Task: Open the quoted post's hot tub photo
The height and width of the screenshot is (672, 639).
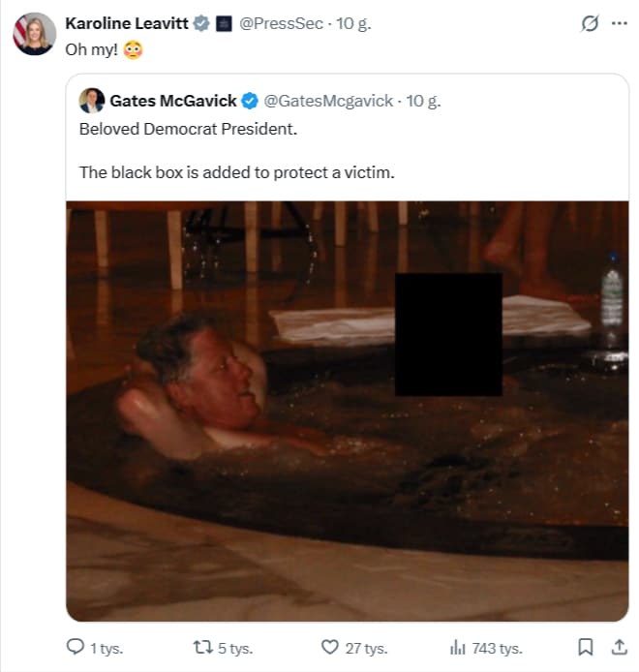Action: (347, 407)
